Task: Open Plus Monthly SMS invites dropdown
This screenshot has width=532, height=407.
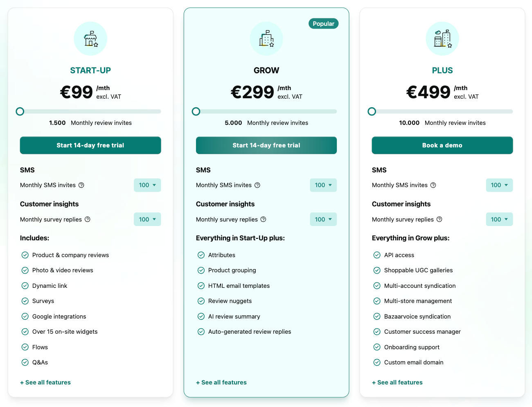Action: point(499,185)
